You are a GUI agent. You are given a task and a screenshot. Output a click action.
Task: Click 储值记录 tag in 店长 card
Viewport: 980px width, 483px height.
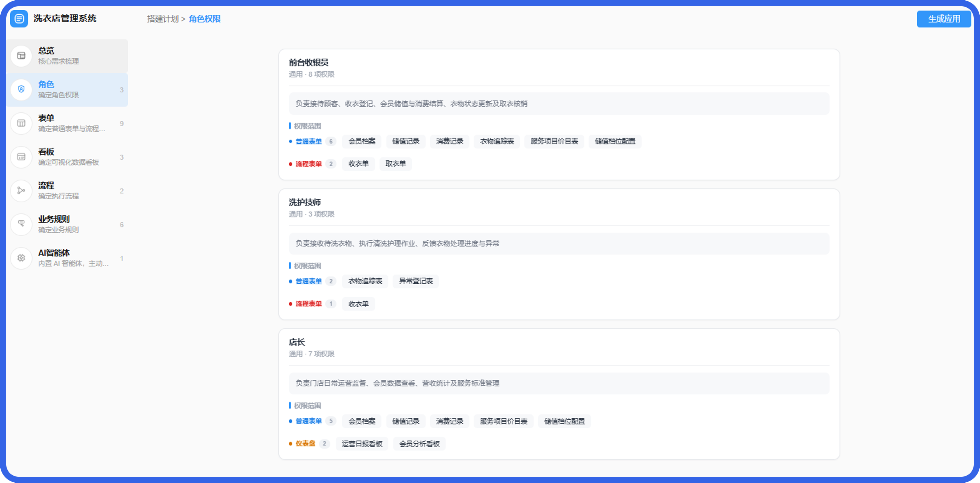405,422
